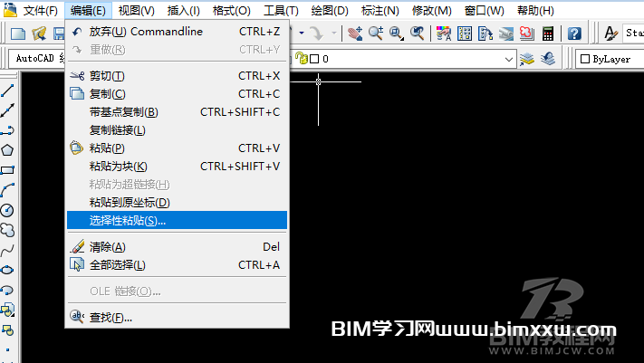The width and height of the screenshot is (644, 363).
Task: Open the calculator tool in toolbar
Action: [x=548, y=33]
